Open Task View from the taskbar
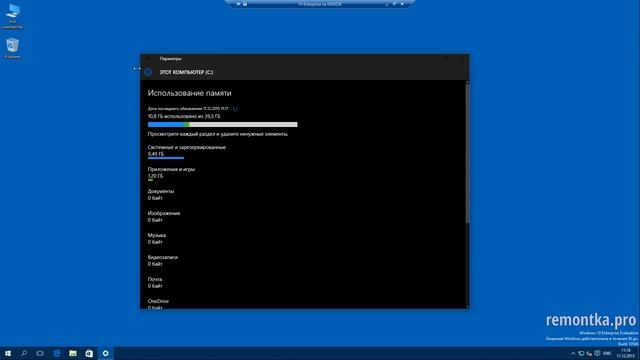The width and height of the screenshot is (640, 360). click(x=40, y=353)
